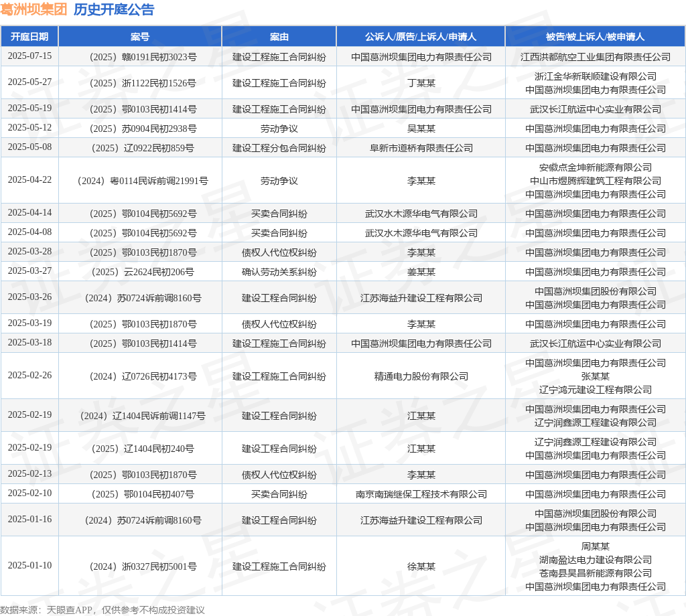686x616 pixels.
Task: Click the date 2025-03-27
Action: 29,271
